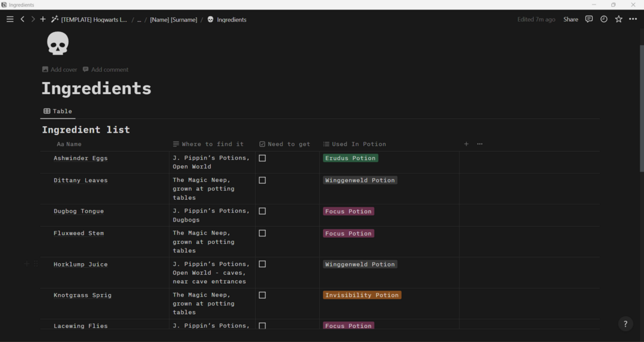Click the Ingredient list database title

point(86,130)
